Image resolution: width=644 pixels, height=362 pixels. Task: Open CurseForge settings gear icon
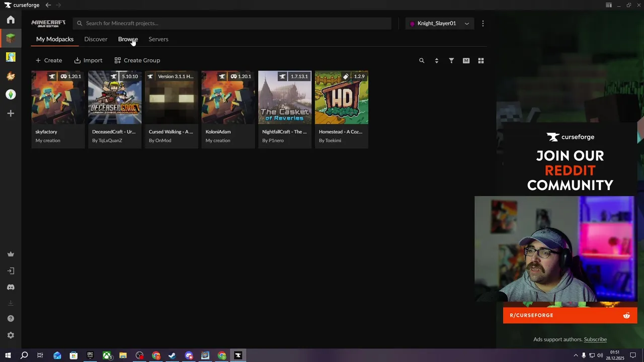(x=11, y=335)
